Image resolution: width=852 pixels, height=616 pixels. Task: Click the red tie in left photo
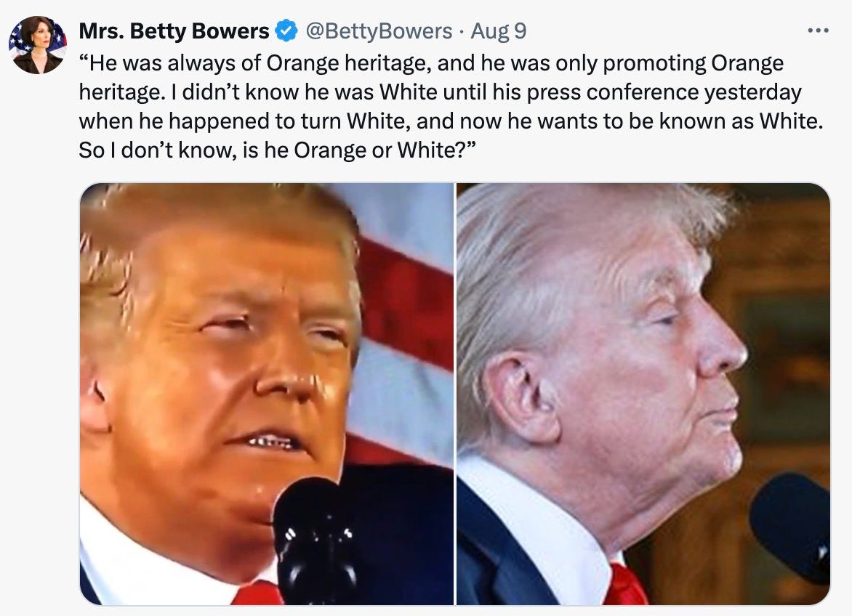[x=257, y=593]
